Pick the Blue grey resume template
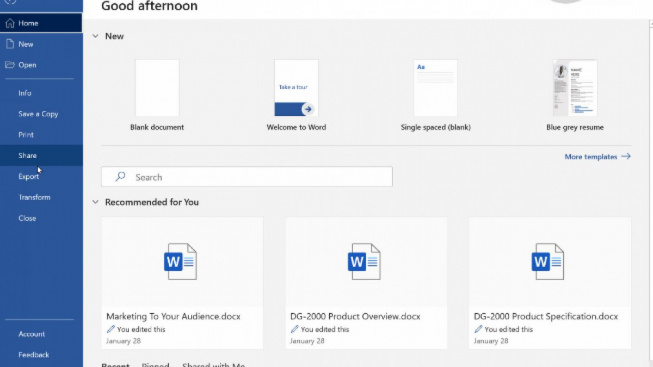 tap(575, 88)
